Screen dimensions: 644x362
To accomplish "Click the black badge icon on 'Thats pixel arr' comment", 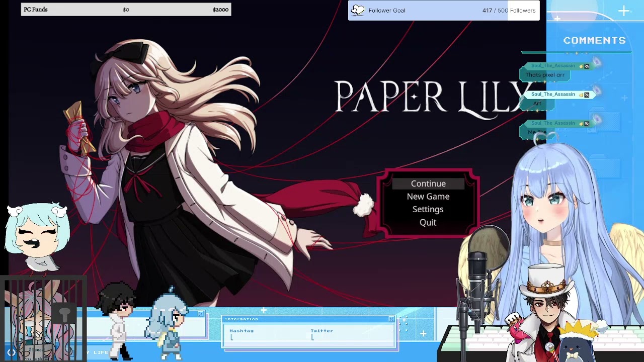I will click(x=587, y=66).
